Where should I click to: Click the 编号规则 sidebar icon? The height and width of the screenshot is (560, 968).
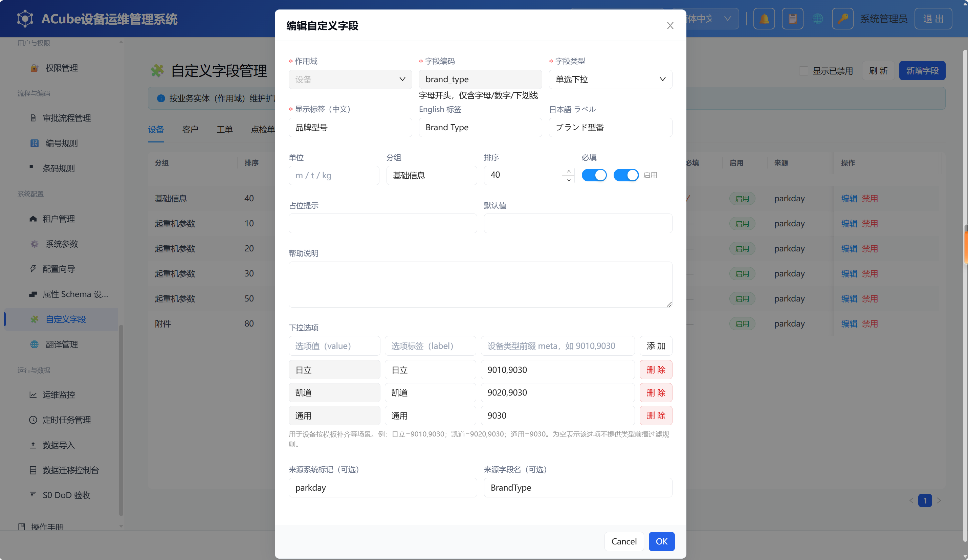[34, 143]
